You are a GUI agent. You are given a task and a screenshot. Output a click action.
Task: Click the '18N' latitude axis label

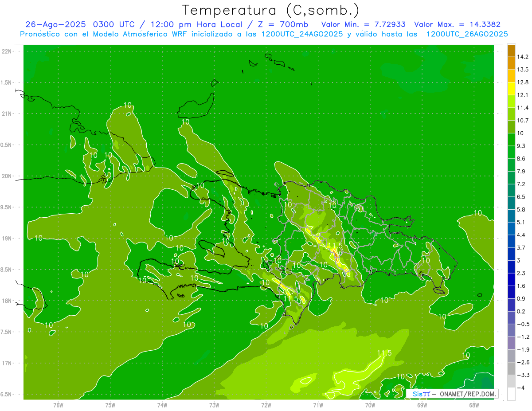pyautogui.click(x=7, y=301)
